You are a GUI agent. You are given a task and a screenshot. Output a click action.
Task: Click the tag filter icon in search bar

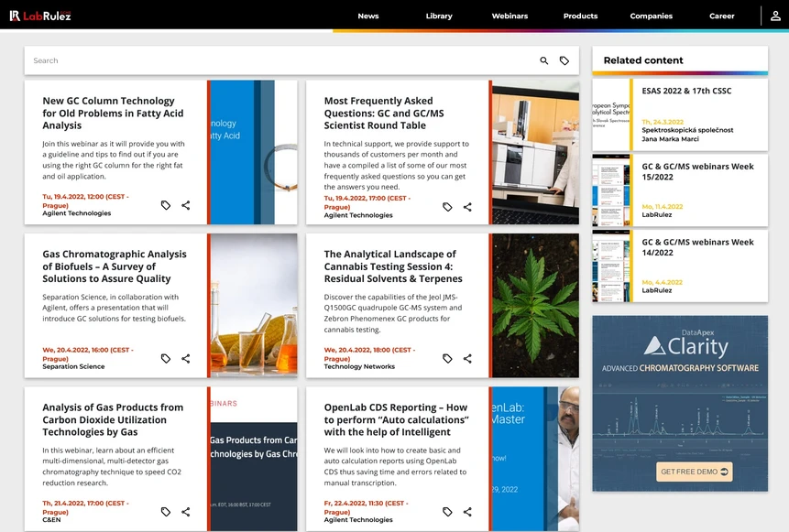point(564,60)
